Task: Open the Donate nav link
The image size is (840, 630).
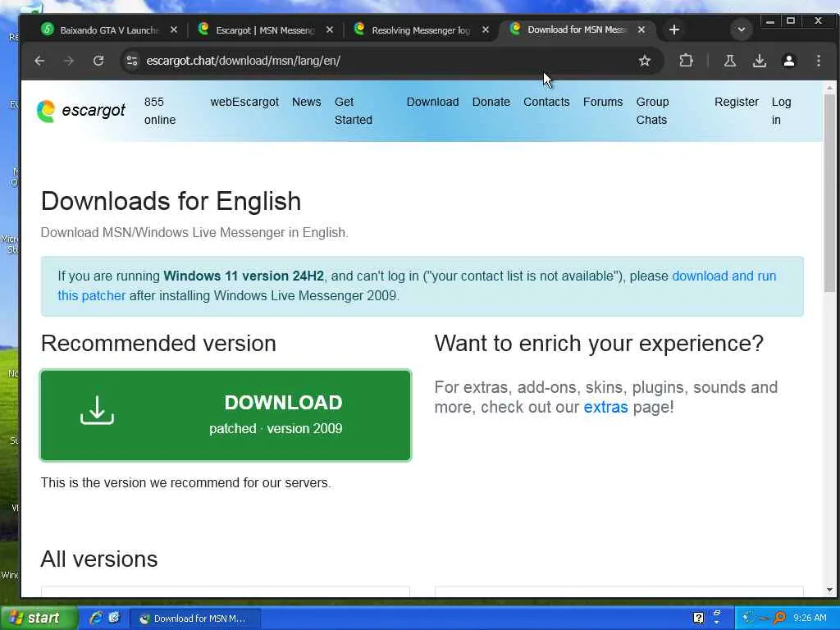Action: coord(491,102)
